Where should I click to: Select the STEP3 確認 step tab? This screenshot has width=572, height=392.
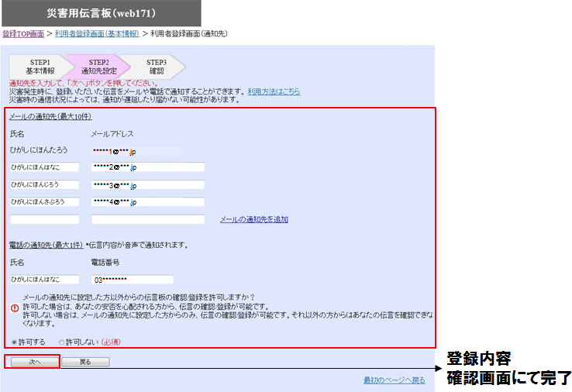tap(157, 67)
